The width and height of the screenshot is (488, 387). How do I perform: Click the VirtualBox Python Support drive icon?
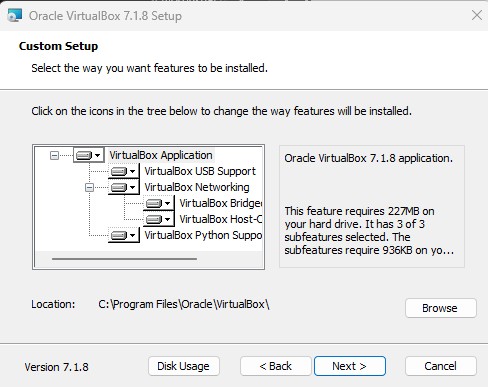123,235
